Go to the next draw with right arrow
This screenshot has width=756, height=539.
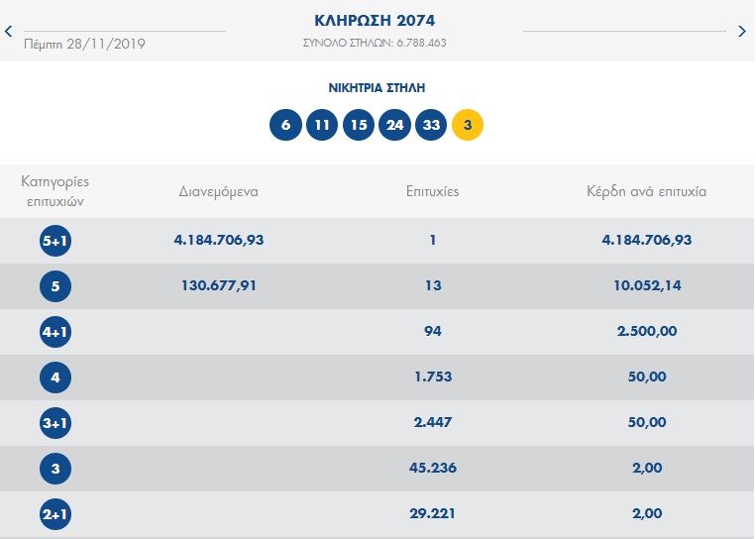742,32
